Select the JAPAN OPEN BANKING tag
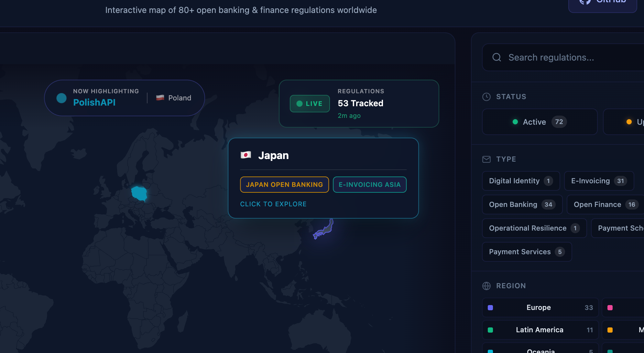This screenshot has width=644, height=353. tap(284, 185)
